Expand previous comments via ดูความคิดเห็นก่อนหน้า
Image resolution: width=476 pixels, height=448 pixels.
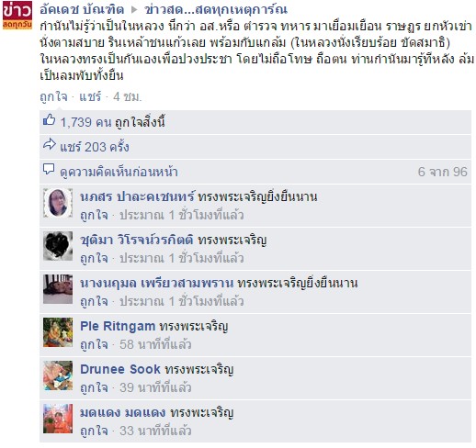click(x=119, y=172)
